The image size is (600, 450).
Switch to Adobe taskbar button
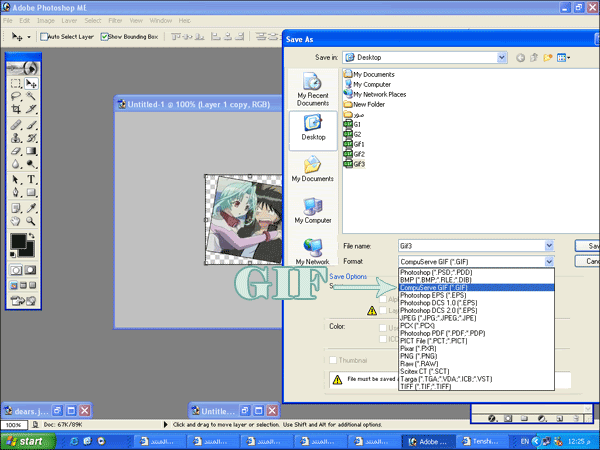pyautogui.click(x=428, y=442)
